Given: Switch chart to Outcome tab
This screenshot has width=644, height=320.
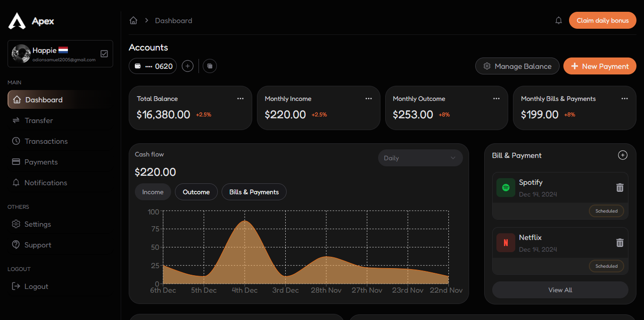Looking at the screenshot, I should pos(196,192).
